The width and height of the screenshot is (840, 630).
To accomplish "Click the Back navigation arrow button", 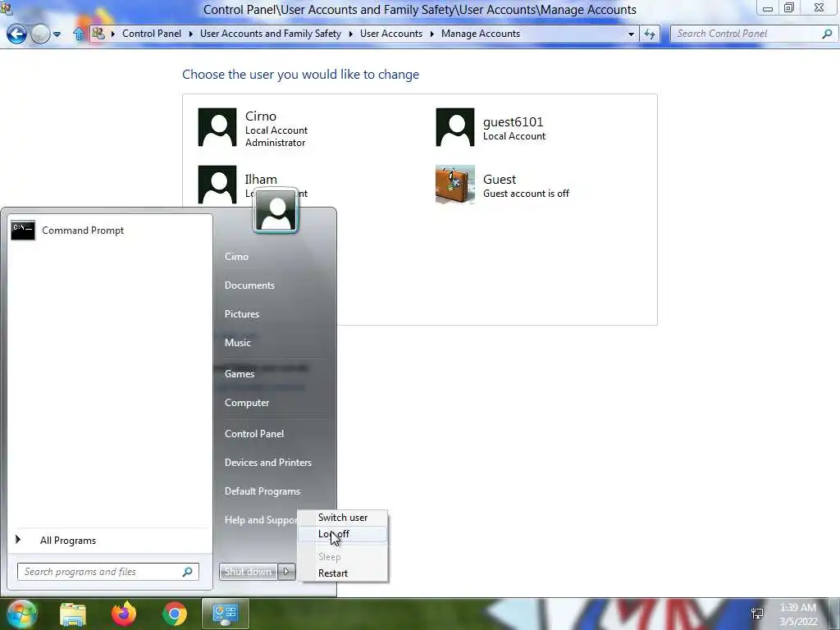I will click(16, 34).
